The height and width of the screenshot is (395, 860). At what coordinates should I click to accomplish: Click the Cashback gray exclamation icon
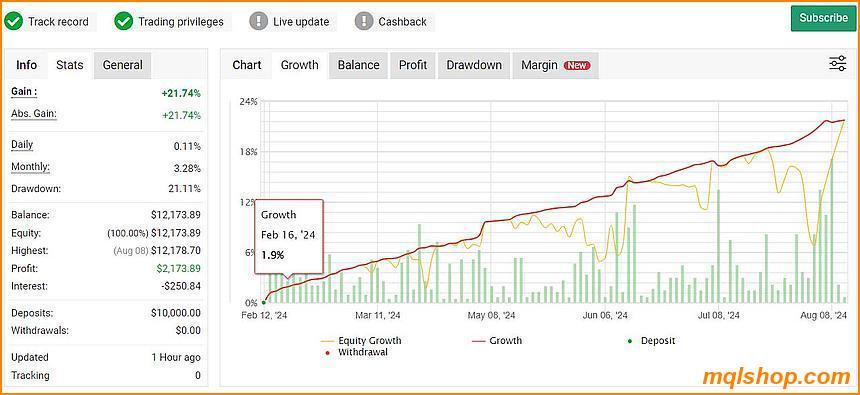364,21
